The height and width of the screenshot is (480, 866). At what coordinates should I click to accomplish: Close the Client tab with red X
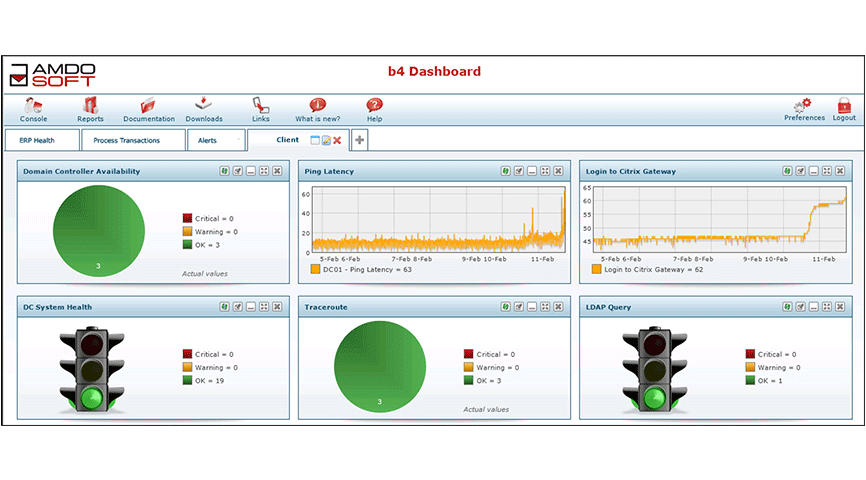click(337, 140)
